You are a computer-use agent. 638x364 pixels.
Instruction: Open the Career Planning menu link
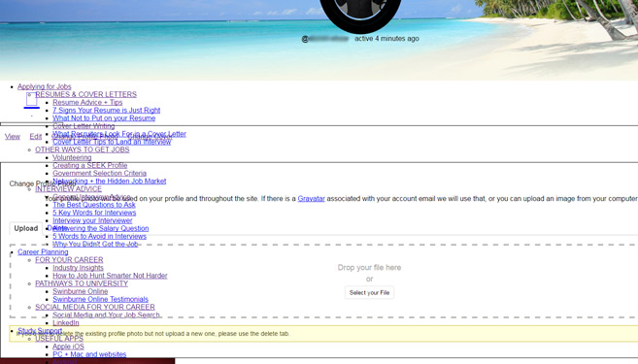43,252
